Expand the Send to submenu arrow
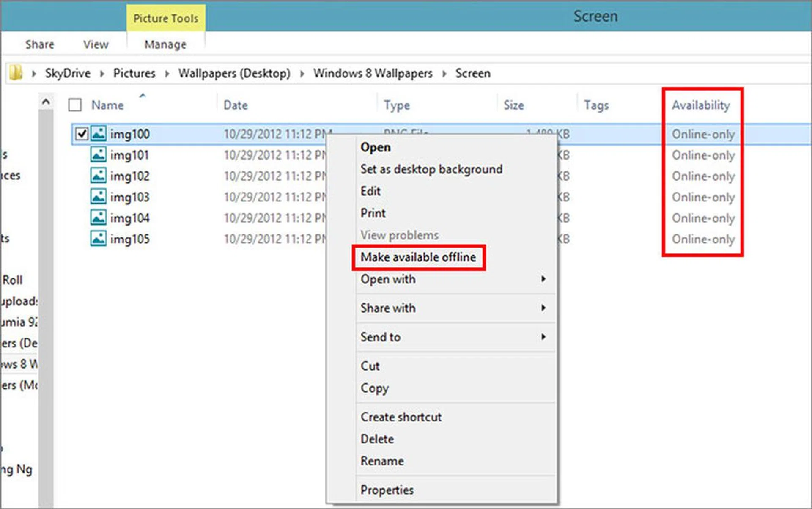Image resolution: width=812 pixels, height=509 pixels. tap(543, 337)
